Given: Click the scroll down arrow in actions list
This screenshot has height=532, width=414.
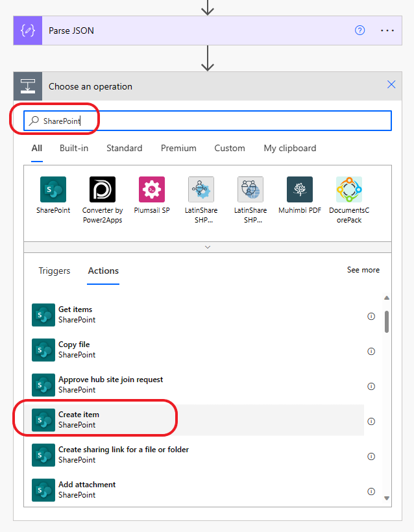Looking at the screenshot, I should point(387,498).
